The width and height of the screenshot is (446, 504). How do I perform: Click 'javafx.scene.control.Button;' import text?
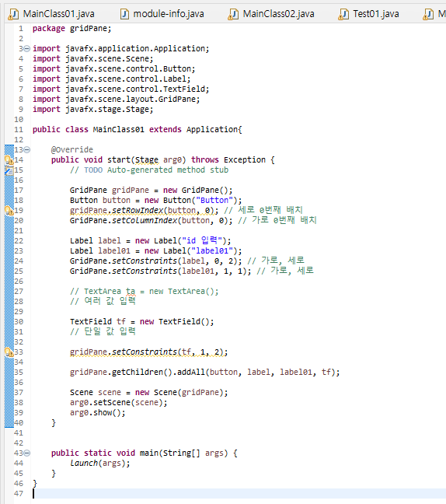coord(130,68)
